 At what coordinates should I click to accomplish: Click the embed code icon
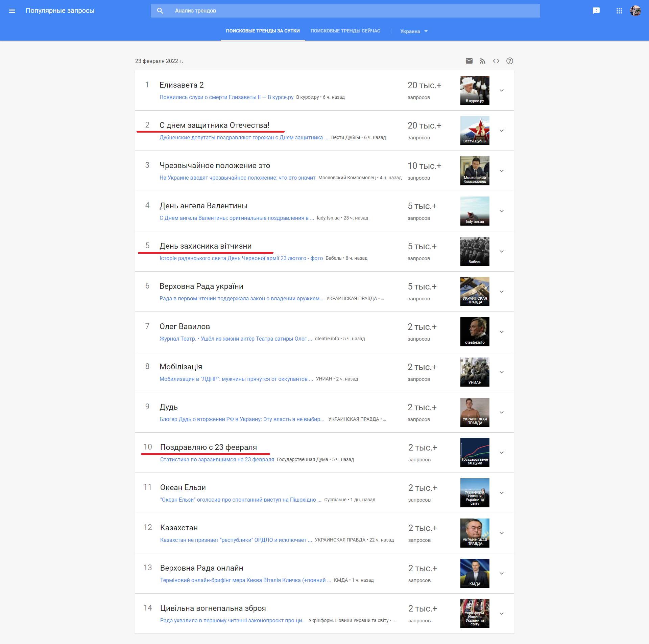[x=496, y=61]
